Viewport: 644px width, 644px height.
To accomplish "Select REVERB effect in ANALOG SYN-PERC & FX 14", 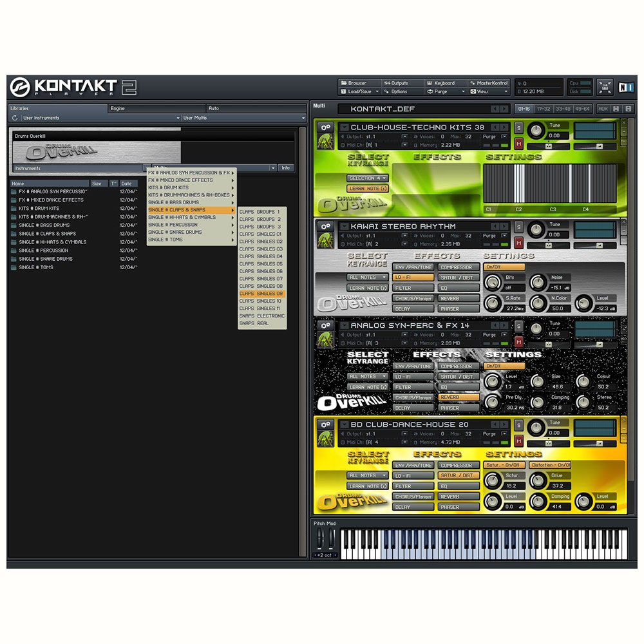I will tap(459, 397).
